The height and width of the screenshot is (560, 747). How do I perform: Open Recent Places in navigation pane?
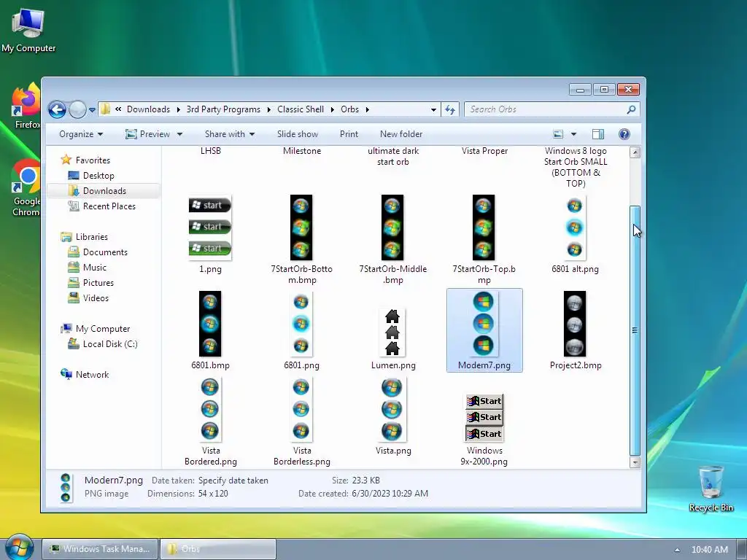pos(109,206)
